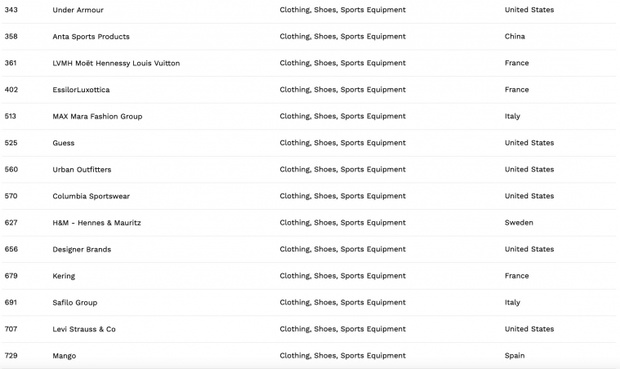Click Italy in the MAX Mara row

[x=512, y=116]
